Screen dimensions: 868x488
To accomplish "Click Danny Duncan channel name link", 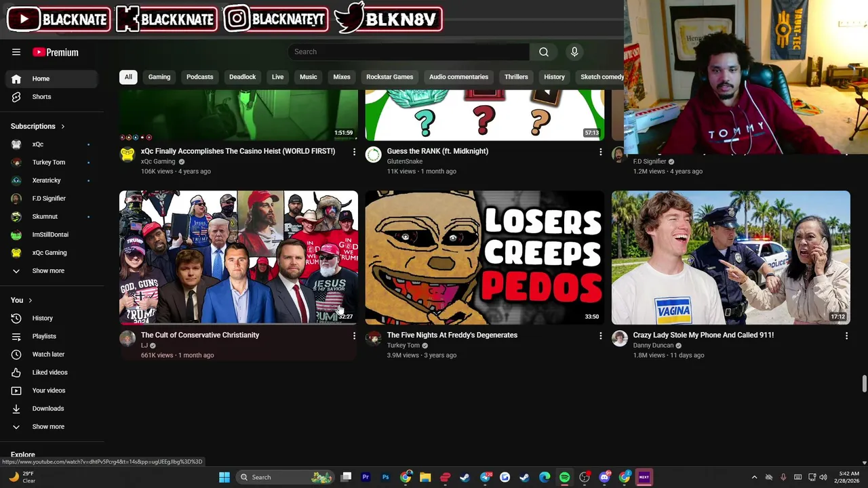I will click(x=653, y=346).
